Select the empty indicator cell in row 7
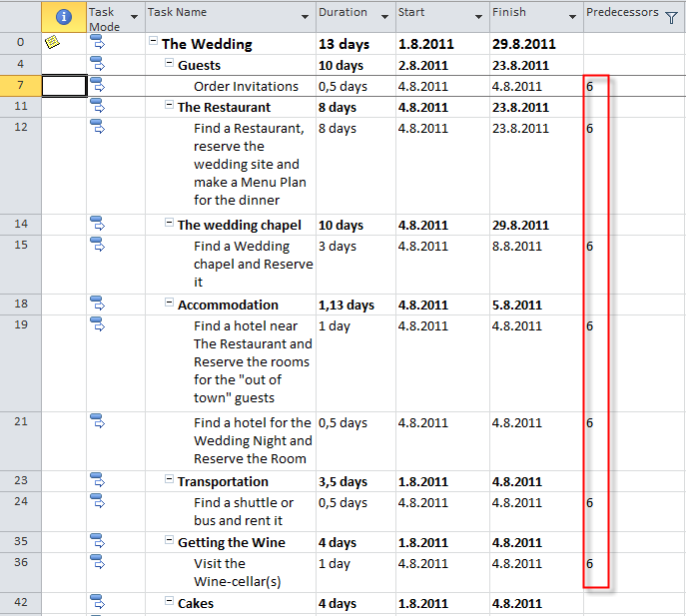686x616 pixels. (64, 86)
